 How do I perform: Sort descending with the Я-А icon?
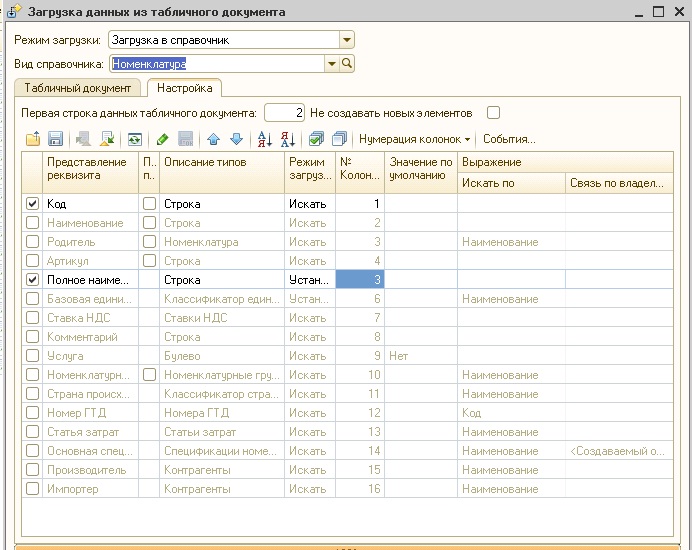pyautogui.click(x=288, y=139)
